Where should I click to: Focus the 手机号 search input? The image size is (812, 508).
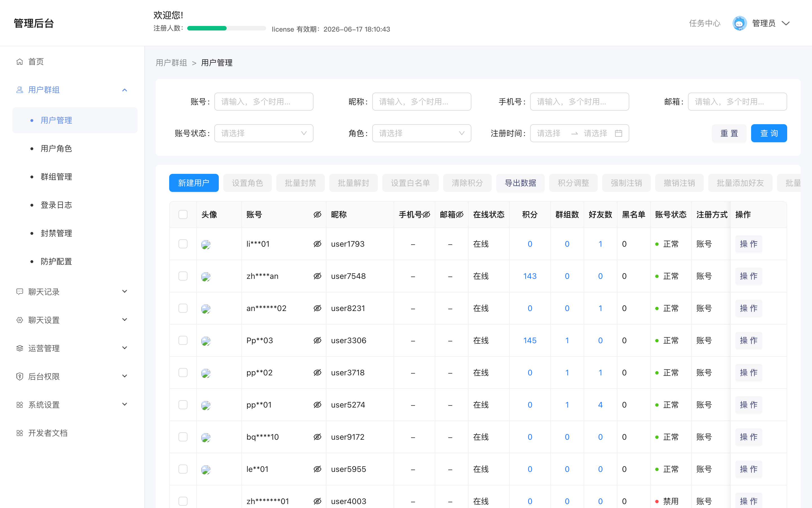point(579,102)
